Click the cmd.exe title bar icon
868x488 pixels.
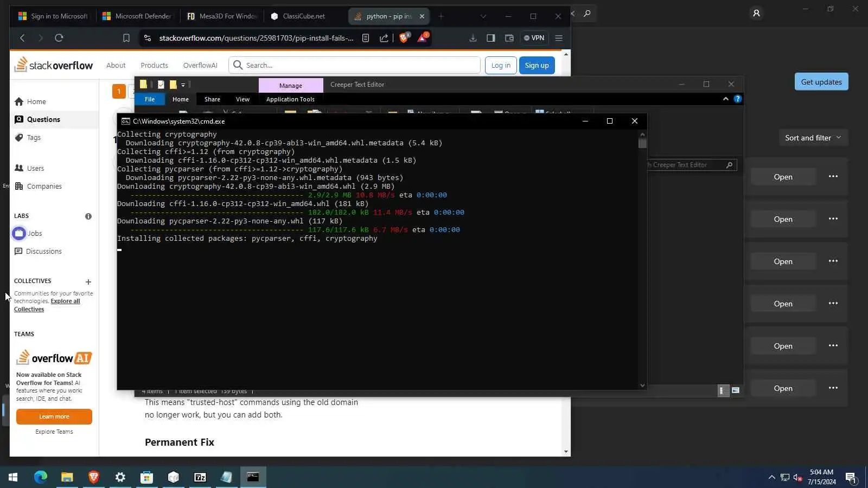(x=125, y=121)
